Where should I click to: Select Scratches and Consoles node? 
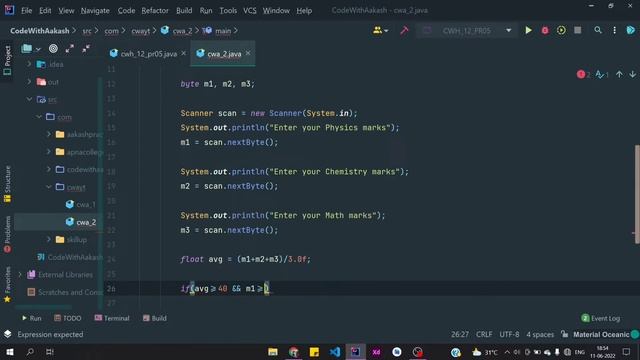tap(65, 292)
